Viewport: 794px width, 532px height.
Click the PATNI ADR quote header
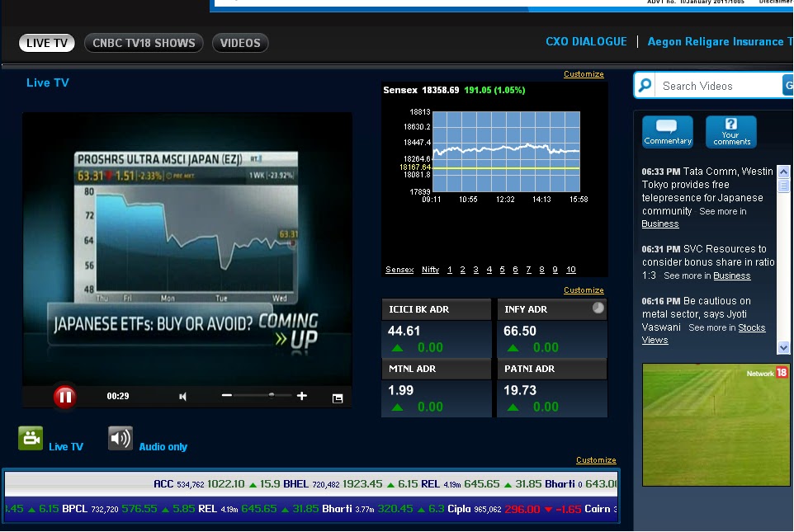551,369
